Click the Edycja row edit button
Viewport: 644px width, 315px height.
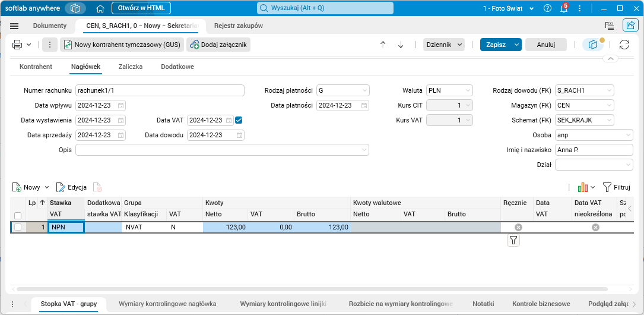click(71, 188)
